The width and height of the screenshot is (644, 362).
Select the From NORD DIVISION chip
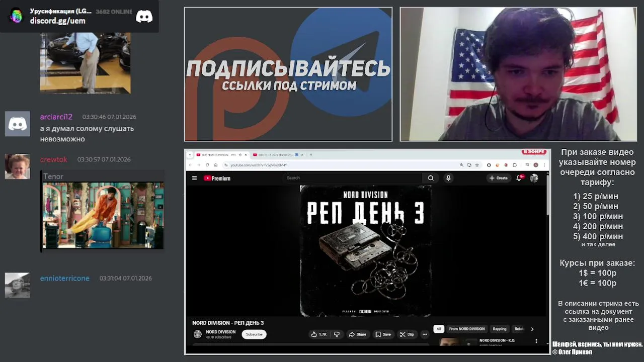[x=467, y=329]
